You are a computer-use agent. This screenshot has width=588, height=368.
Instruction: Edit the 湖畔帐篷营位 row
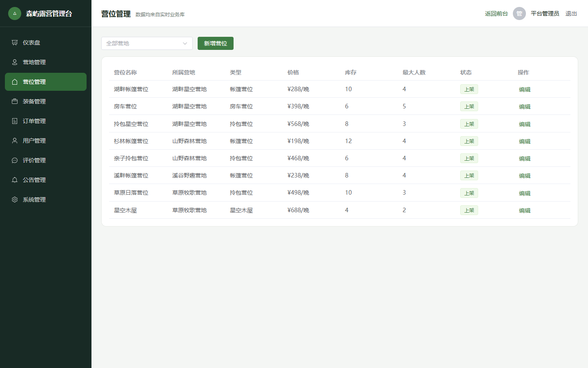point(525,90)
